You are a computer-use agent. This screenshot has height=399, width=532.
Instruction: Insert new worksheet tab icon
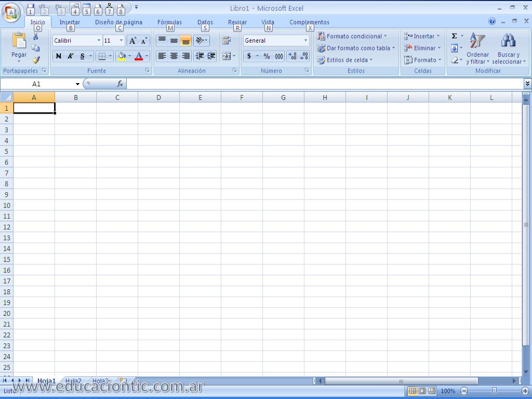tap(124, 380)
